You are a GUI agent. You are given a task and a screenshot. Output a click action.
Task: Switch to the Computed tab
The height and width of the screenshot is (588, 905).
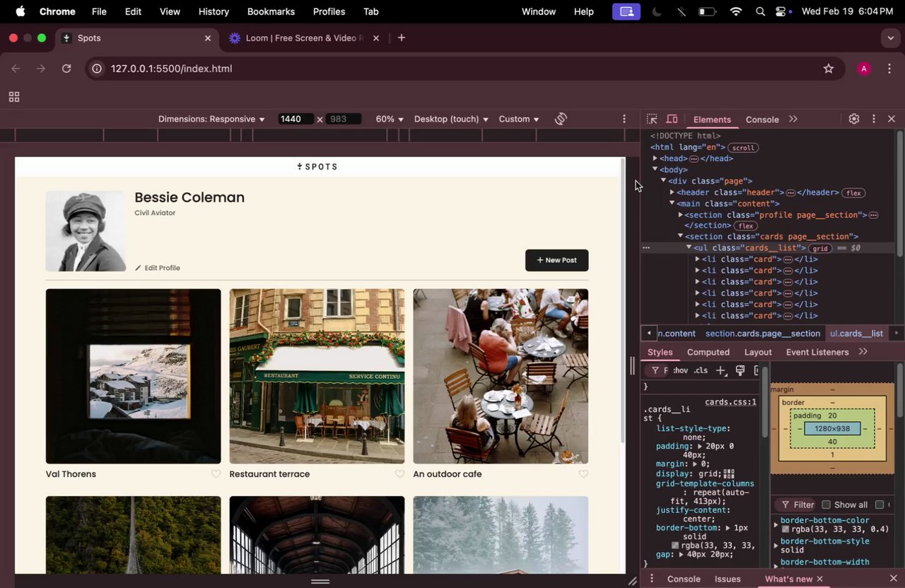708,352
